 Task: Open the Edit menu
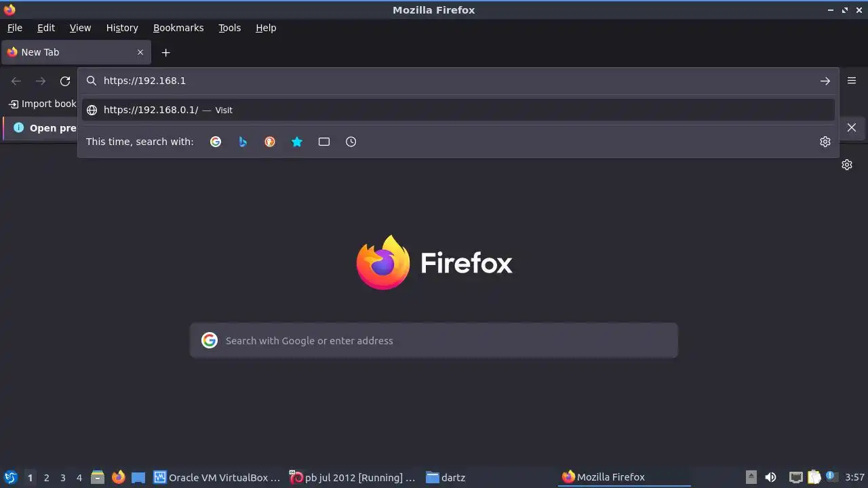click(x=46, y=28)
